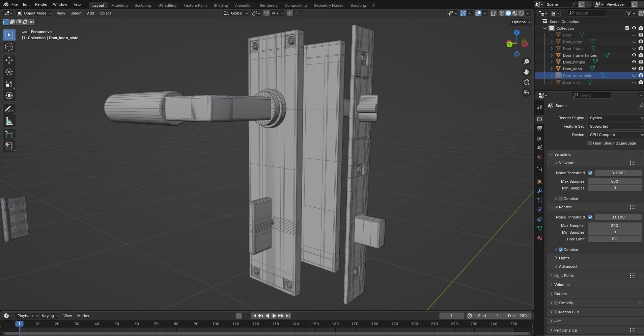Toggle camera view icon
Viewport: 644px width, 336px height.
[x=526, y=82]
